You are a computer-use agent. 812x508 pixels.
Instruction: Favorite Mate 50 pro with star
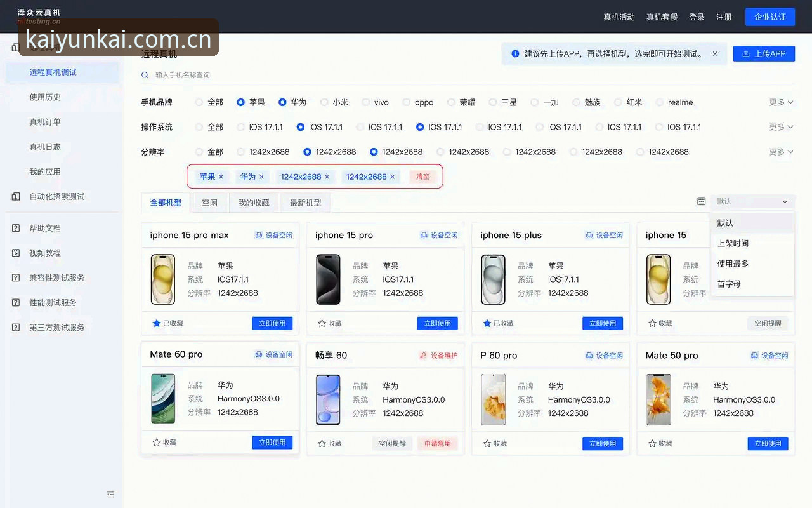click(652, 443)
